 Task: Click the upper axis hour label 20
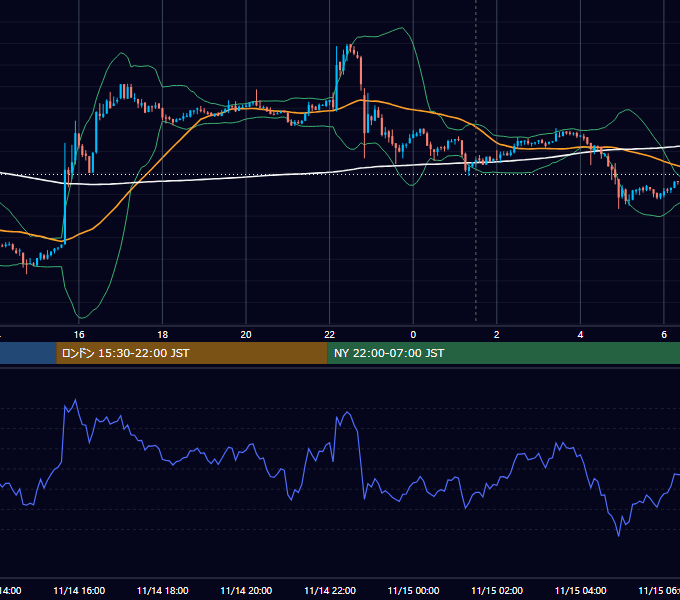pos(246,335)
